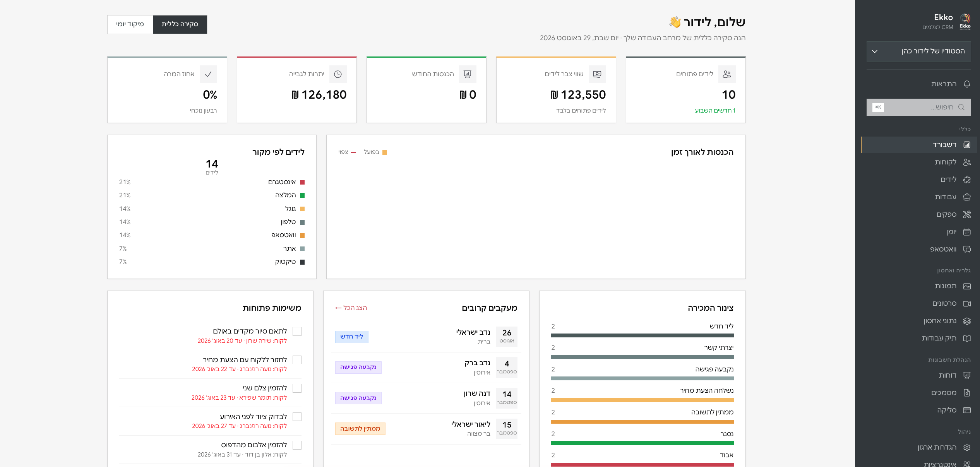This screenshot has width=980, height=467.
Task: Open follow-up row for נדב ישראלי
Action: (426, 337)
